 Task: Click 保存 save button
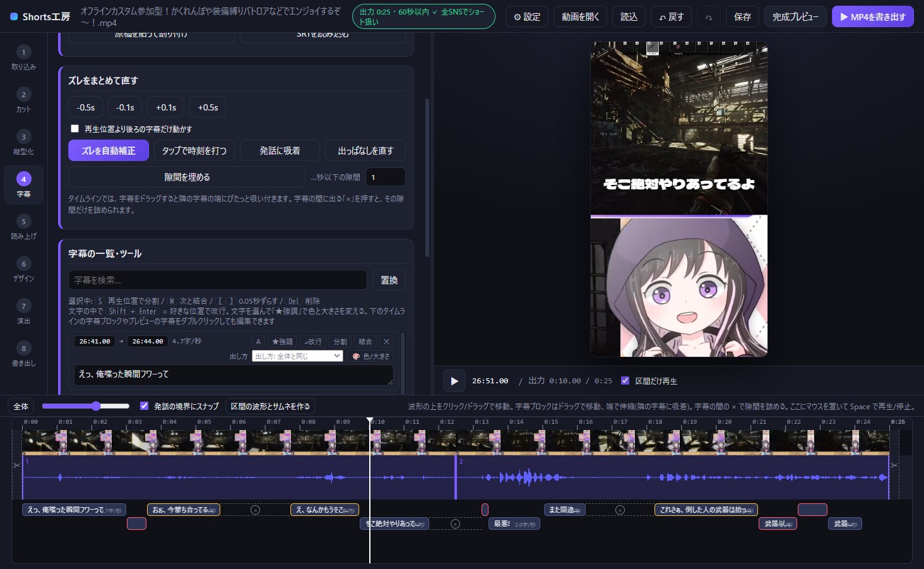click(742, 17)
